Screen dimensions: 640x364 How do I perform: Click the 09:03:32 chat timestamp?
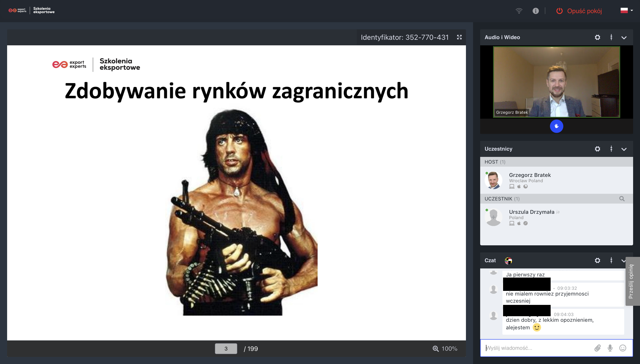click(567, 288)
